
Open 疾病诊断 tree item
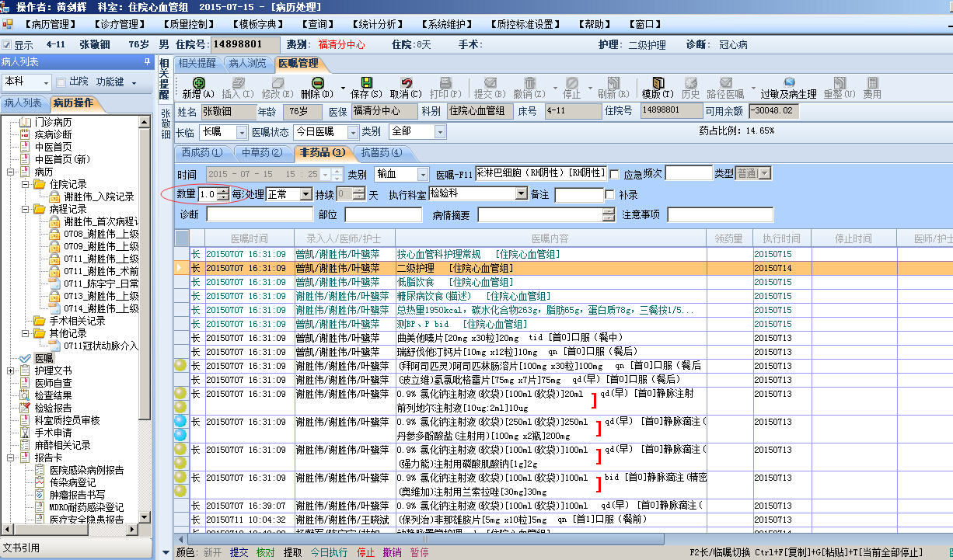[52, 134]
